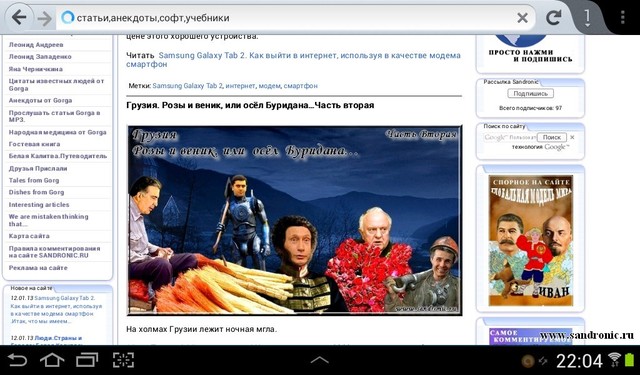Open the Грузия article illustration image

click(x=295, y=220)
